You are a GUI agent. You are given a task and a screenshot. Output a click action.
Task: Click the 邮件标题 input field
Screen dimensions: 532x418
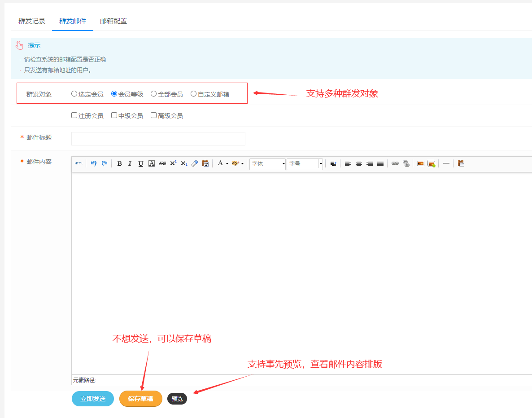158,139
